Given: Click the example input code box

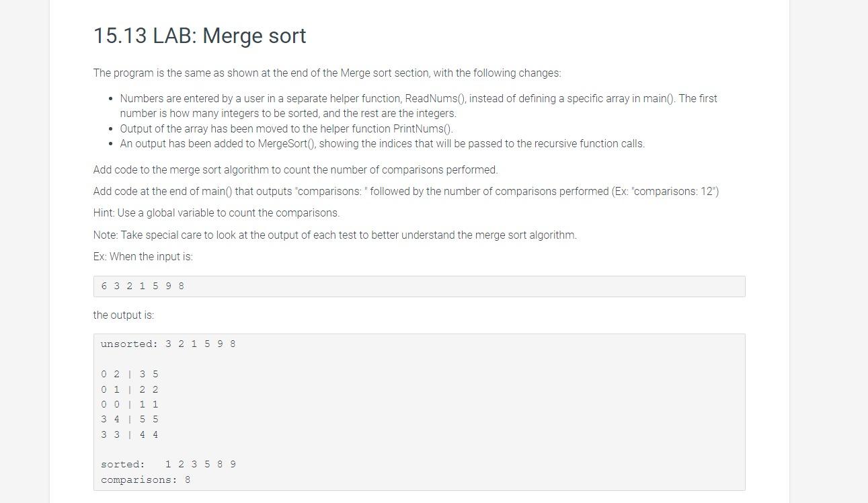Looking at the screenshot, I should [419, 286].
